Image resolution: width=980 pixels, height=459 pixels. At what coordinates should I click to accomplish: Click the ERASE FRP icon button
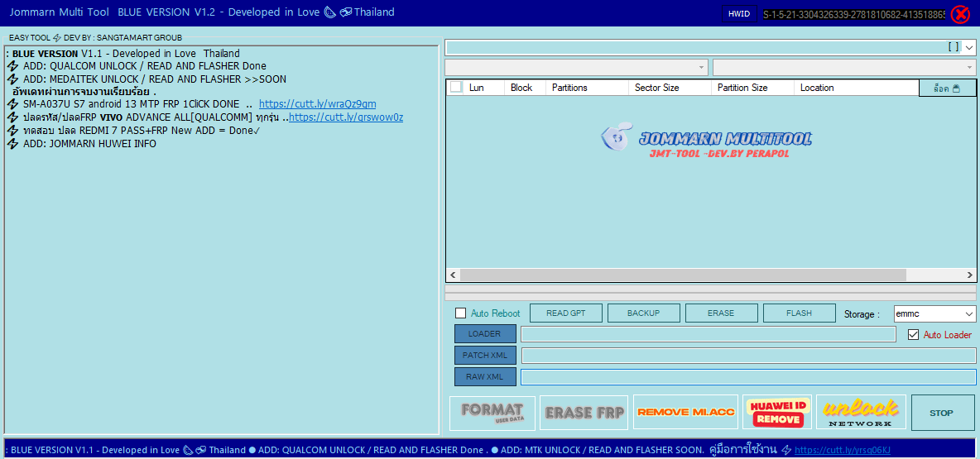tap(585, 413)
